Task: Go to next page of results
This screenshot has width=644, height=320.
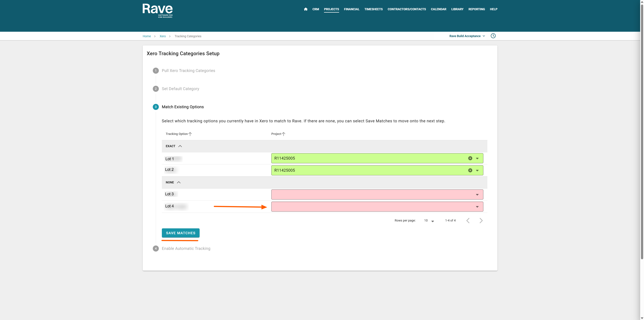Action: (481, 220)
